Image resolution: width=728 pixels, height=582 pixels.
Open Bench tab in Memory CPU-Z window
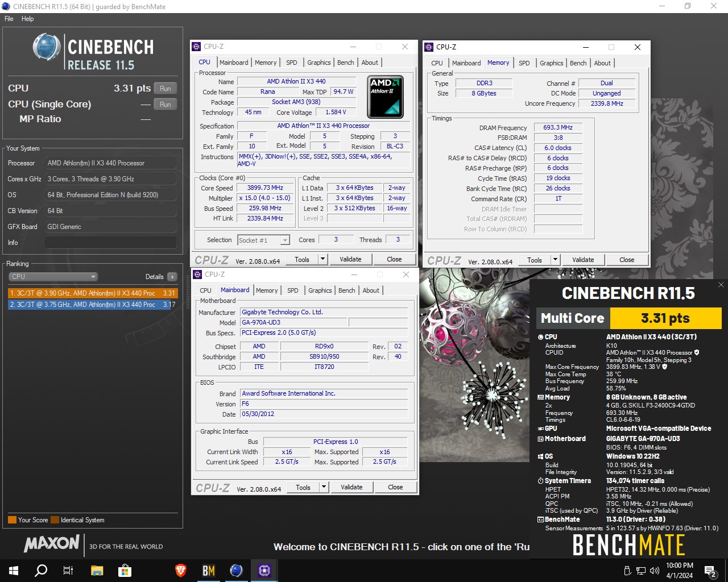[x=578, y=63]
